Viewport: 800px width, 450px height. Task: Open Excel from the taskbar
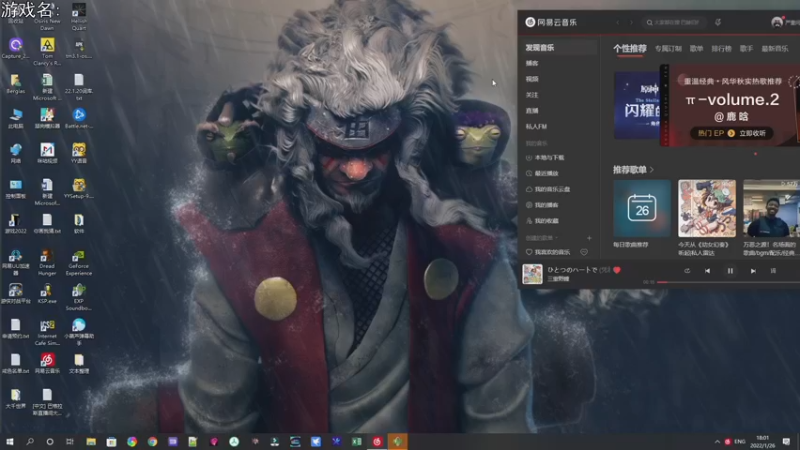357,442
